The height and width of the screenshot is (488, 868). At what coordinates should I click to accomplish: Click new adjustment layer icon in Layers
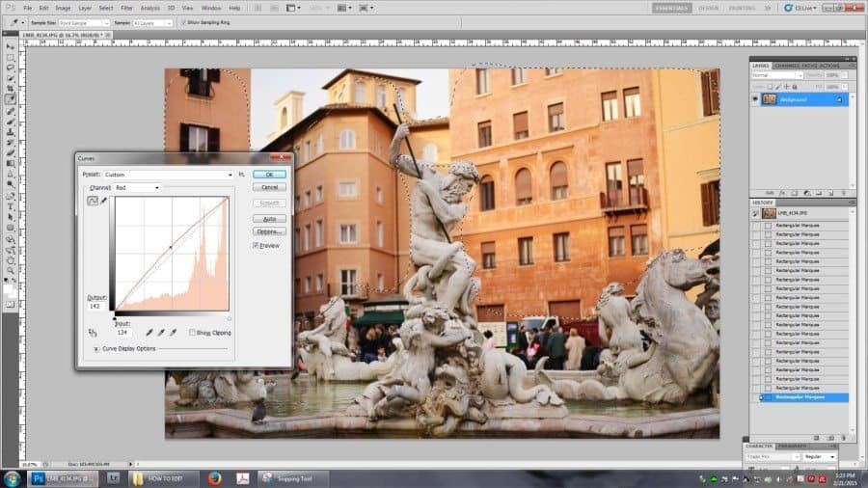click(806, 193)
